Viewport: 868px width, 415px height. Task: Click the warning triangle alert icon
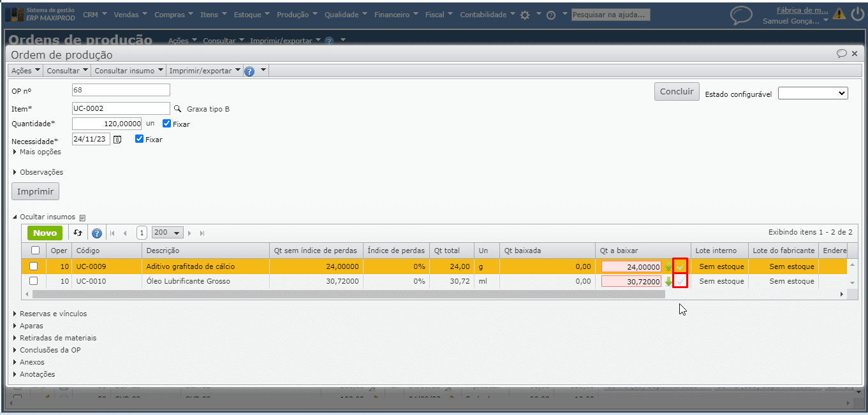point(839,13)
